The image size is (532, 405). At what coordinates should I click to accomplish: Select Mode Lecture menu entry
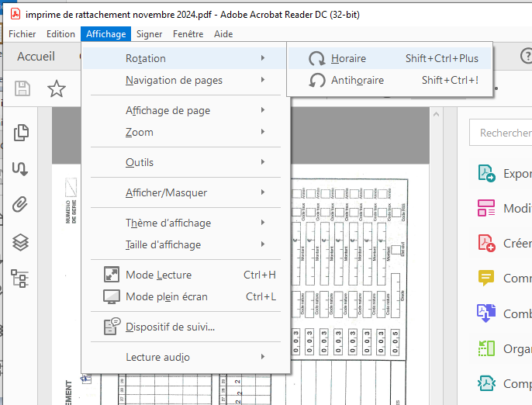click(x=185, y=275)
